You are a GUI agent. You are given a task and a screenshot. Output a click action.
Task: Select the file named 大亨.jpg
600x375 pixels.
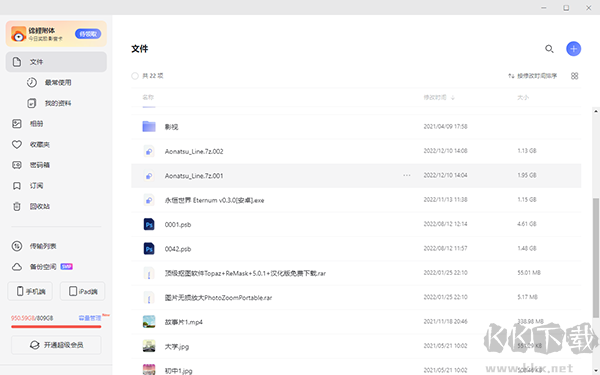coord(177,347)
